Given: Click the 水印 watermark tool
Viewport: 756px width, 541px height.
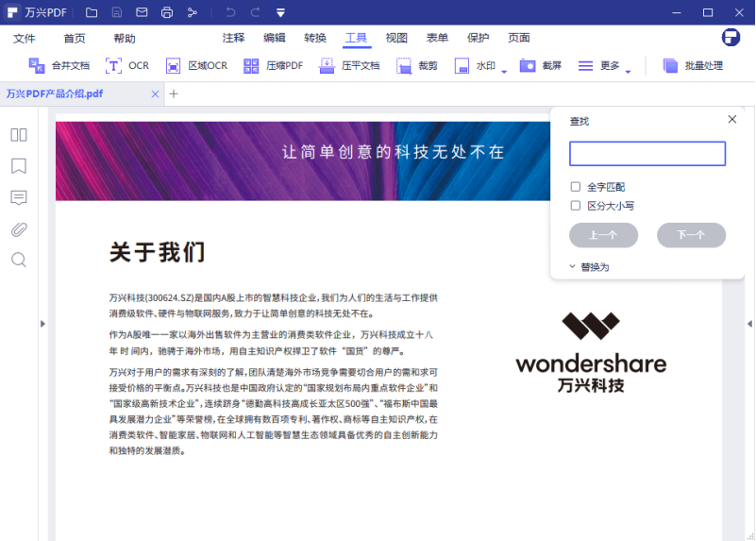Looking at the screenshot, I should pyautogui.click(x=475, y=65).
